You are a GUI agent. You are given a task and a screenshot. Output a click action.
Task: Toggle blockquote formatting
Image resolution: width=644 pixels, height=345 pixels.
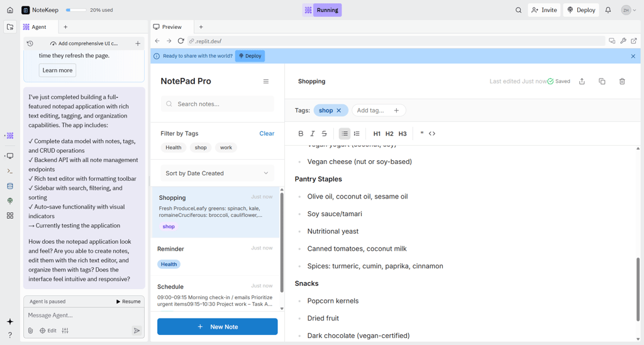422,133
